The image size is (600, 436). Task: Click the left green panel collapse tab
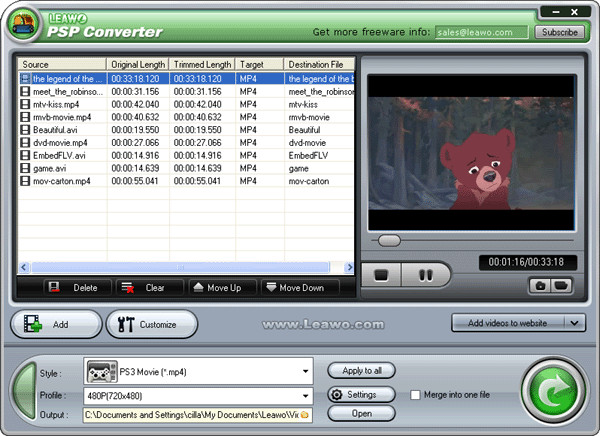point(24,391)
